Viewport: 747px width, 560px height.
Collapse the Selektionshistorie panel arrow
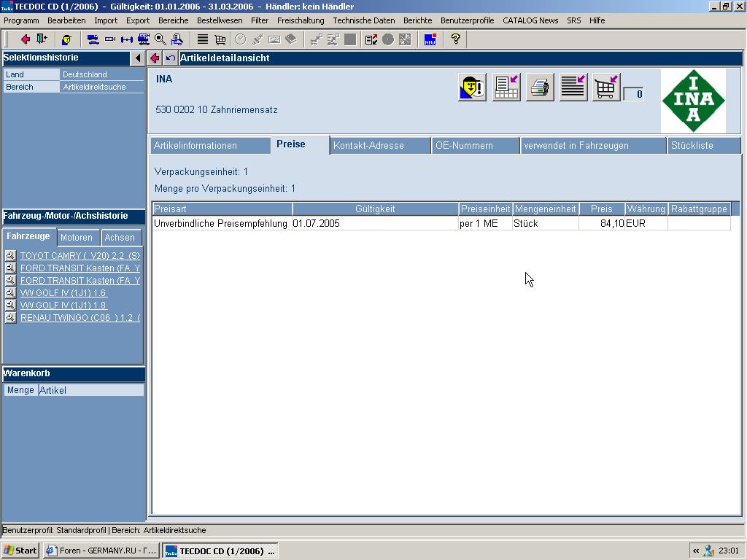point(138,58)
